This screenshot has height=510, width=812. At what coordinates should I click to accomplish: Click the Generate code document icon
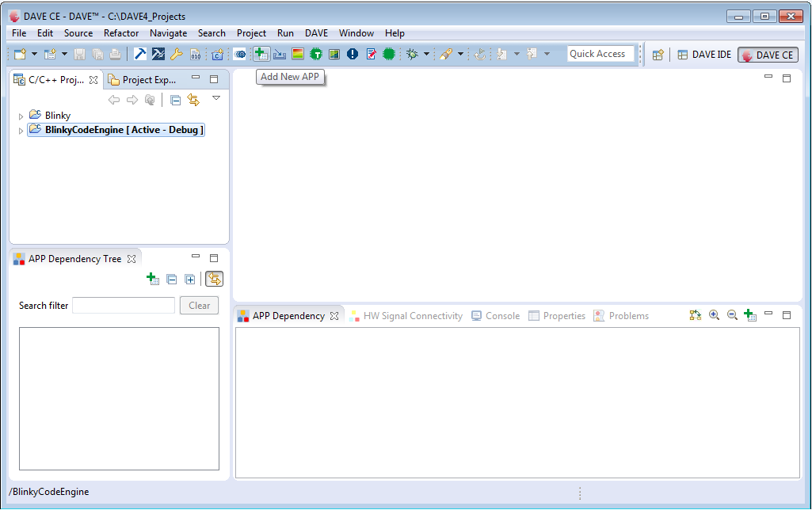click(371, 54)
